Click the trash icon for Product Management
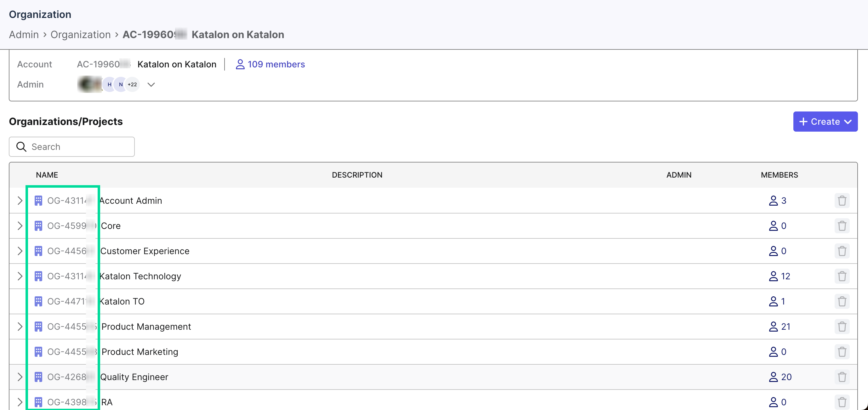This screenshot has height=410, width=868. (842, 327)
